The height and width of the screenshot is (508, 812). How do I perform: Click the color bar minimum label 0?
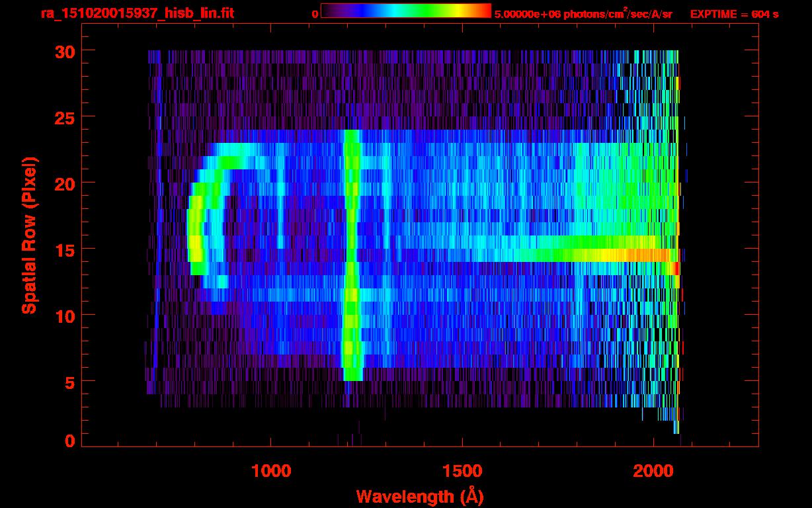315,13
